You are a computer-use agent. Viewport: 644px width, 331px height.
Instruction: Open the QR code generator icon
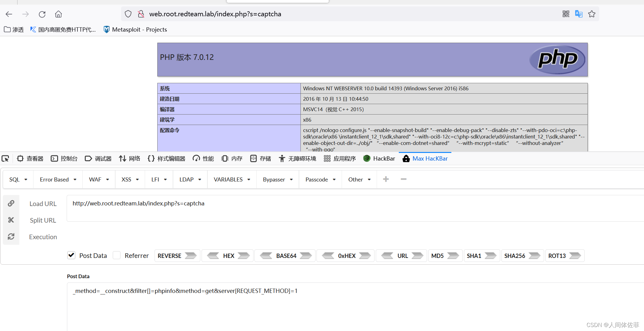click(566, 14)
